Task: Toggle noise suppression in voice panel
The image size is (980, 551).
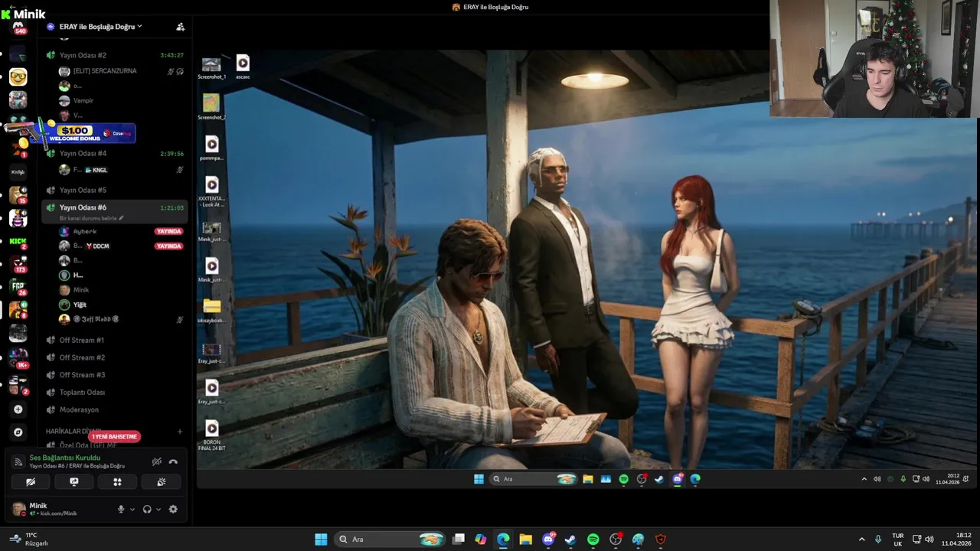Action: (157, 461)
